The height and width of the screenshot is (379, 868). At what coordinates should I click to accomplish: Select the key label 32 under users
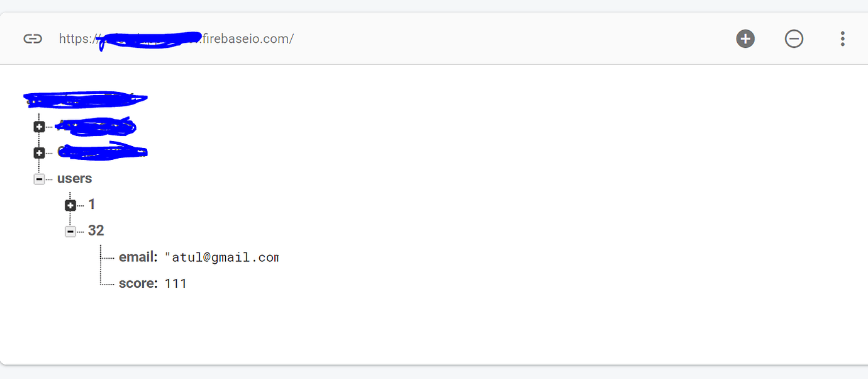(96, 231)
